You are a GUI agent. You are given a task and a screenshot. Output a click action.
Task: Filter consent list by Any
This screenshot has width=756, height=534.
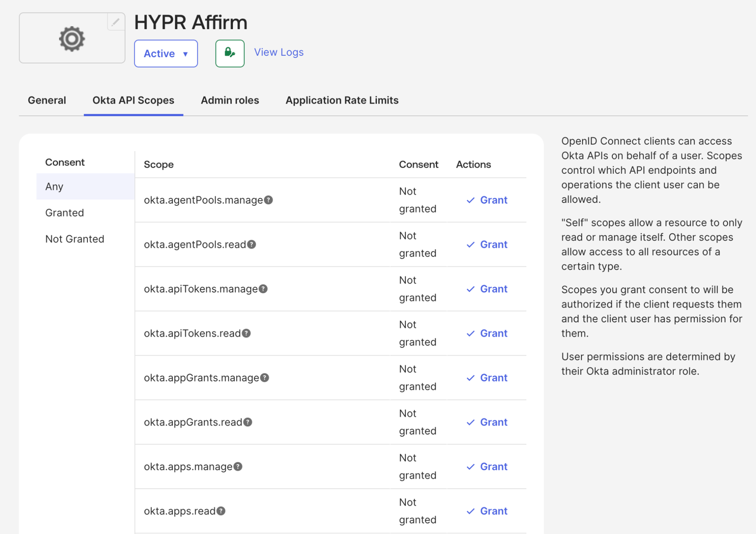click(86, 186)
